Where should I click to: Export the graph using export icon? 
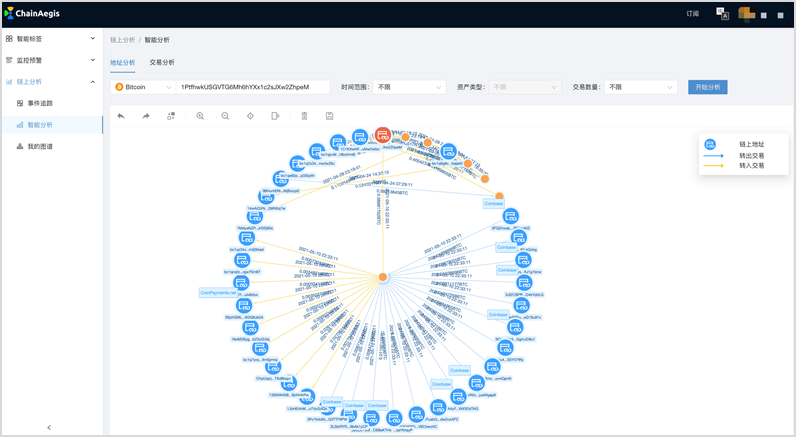[275, 116]
